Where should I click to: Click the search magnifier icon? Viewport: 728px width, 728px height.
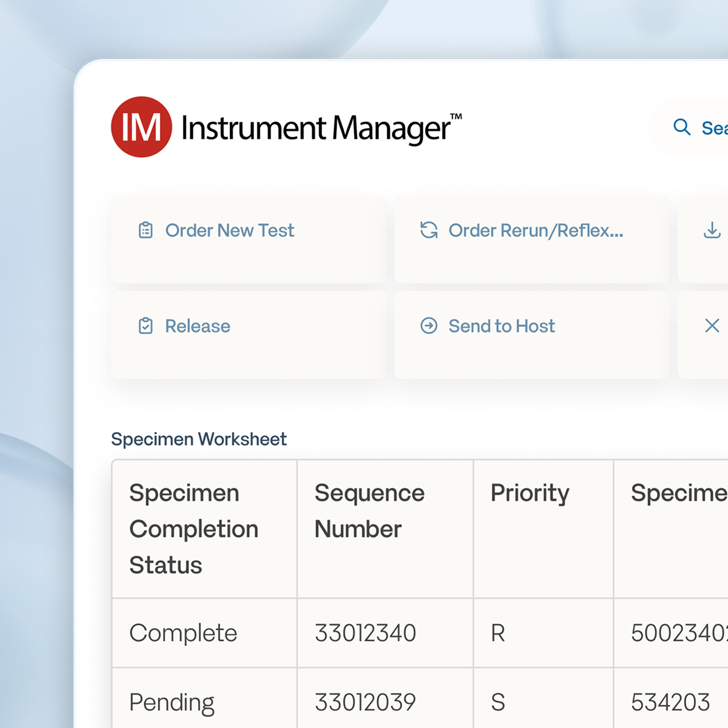click(681, 127)
